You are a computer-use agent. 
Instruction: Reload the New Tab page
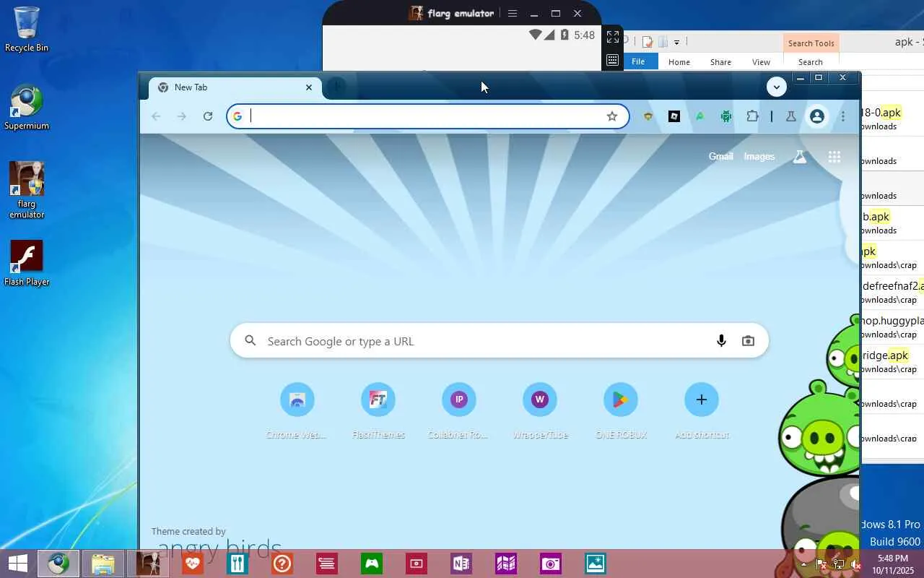click(208, 116)
